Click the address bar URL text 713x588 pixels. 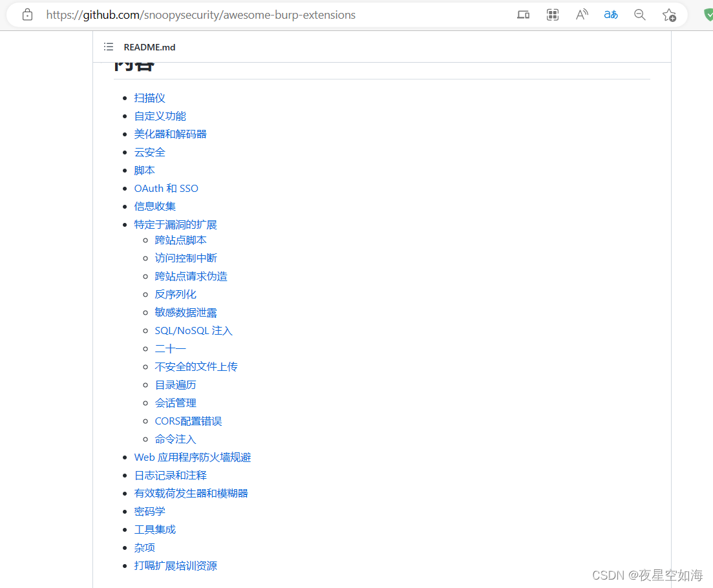click(200, 15)
